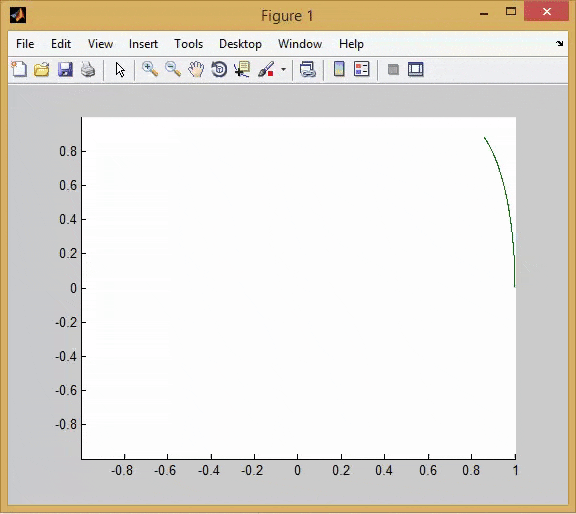Open the Tools menu
This screenshot has width=576, height=514.
click(x=188, y=44)
